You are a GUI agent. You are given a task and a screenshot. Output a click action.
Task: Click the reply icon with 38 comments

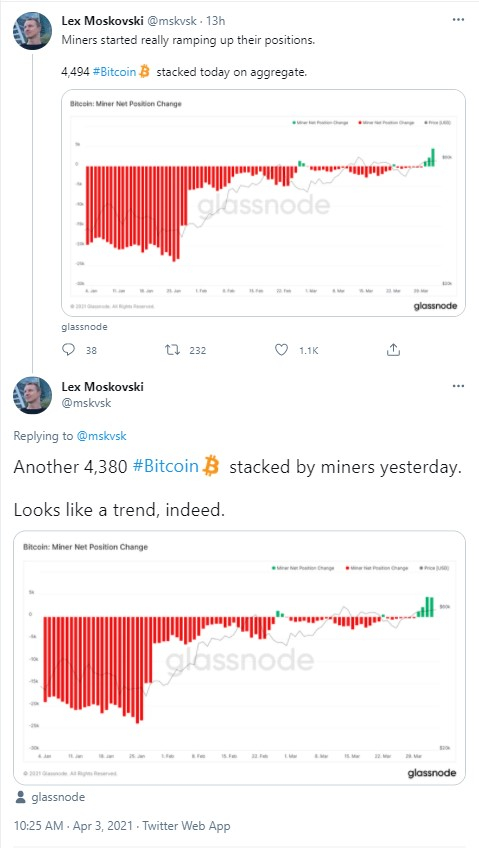pyautogui.click(x=69, y=350)
